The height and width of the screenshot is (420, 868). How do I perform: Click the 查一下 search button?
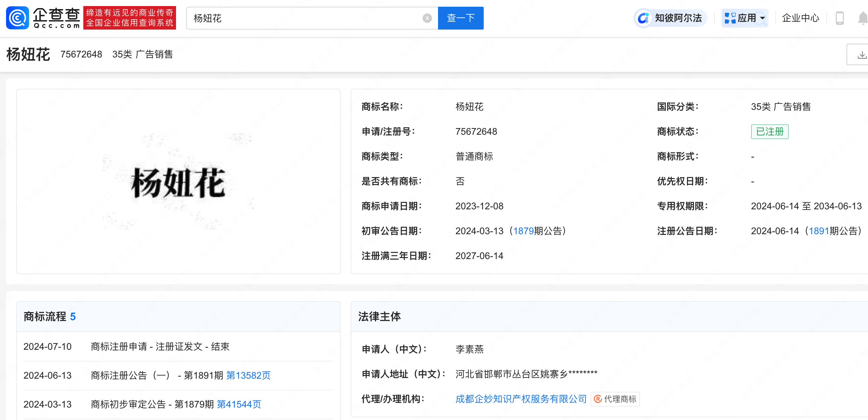pyautogui.click(x=461, y=18)
